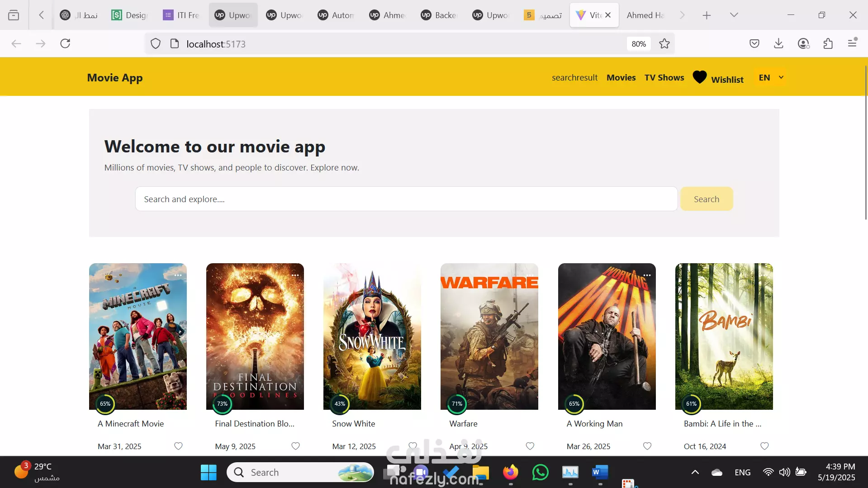Click the yellow Search button
Screen dimensions: 868x488
pyautogui.click(x=707, y=199)
